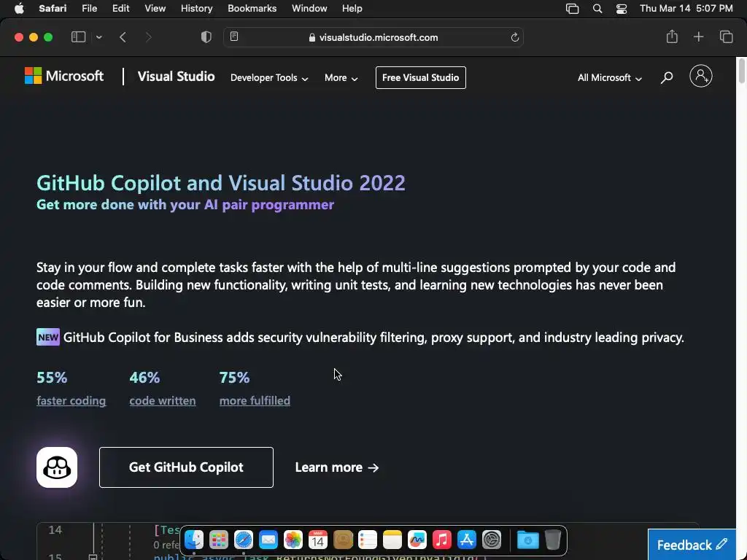Go back with the back arrow

point(123,37)
